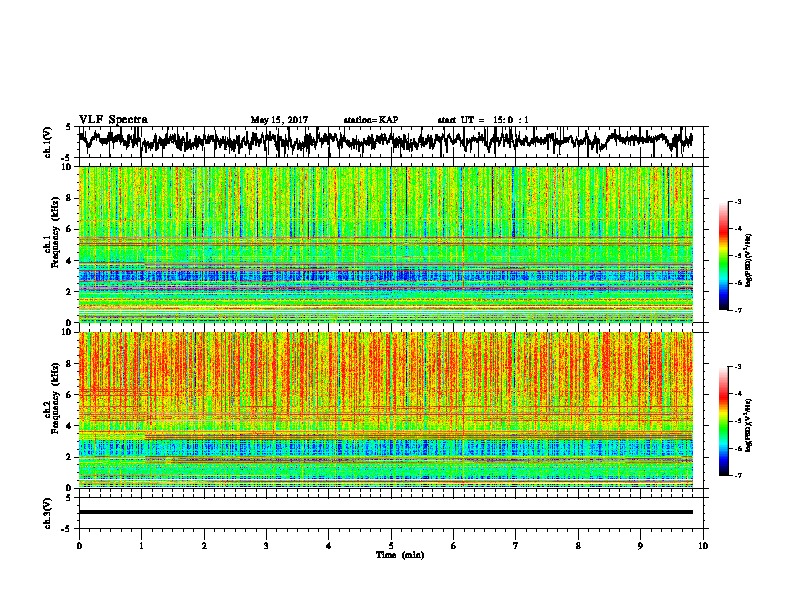This screenshot has height=612, width=792.
Task: Select the date text "May 15, 2017"
Action: pos(279,120)
